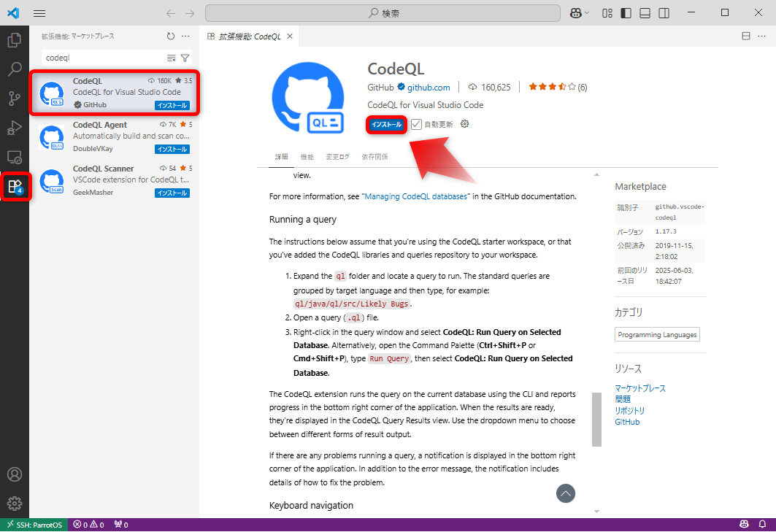Open the extension manage gear icon
Viewport: 776px width, 532px height.
[464, 124]
